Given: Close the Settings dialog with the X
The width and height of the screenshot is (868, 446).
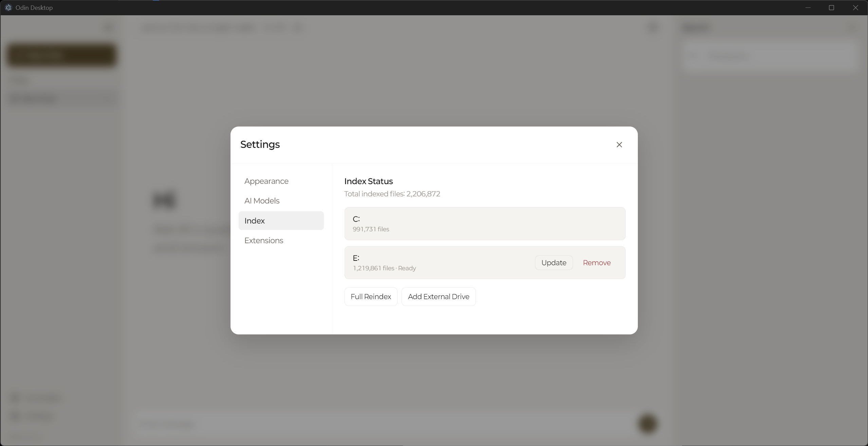Looking at the screenshot, I should [x=619, y=145].
